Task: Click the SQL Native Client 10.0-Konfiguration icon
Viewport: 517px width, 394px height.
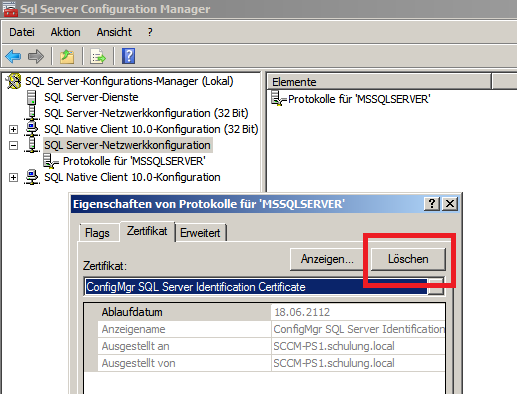Action: tap(32, 177)
